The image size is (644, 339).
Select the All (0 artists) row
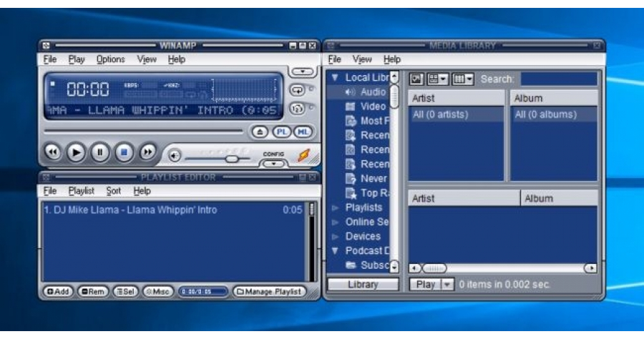(456, 114)
